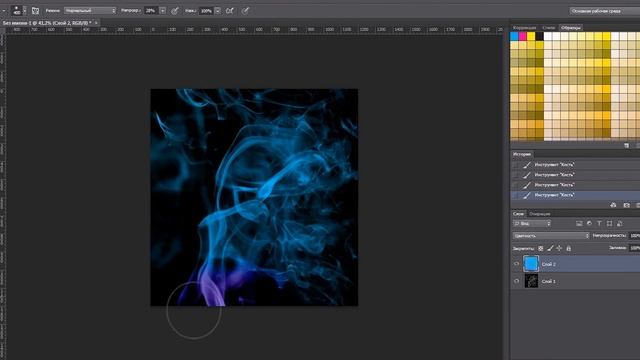Create new document from current history state

click(613, 205)
